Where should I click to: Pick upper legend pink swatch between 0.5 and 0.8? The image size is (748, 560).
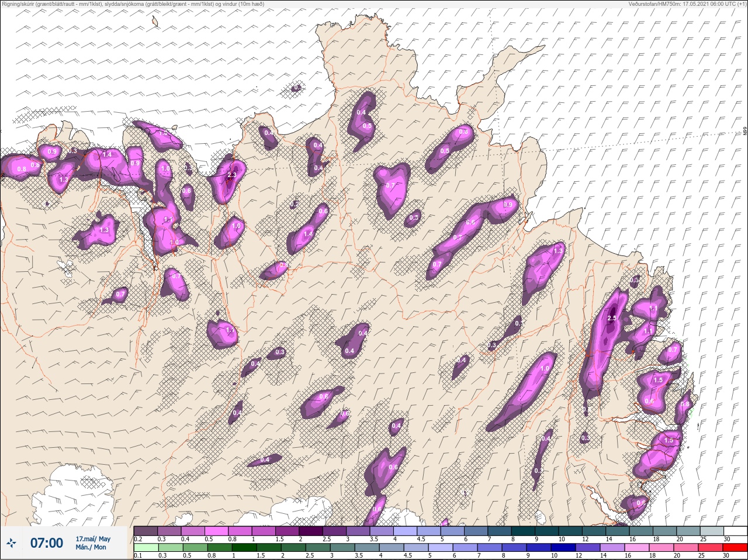216,531
